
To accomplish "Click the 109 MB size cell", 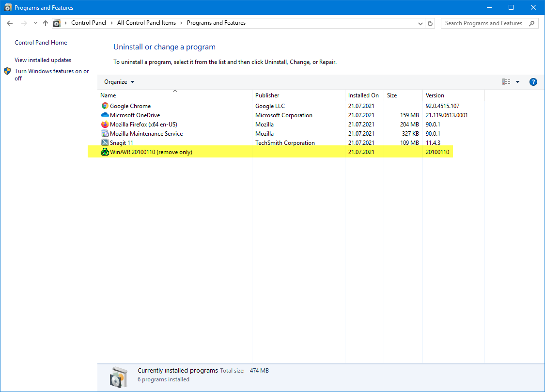I will (409, 143).
